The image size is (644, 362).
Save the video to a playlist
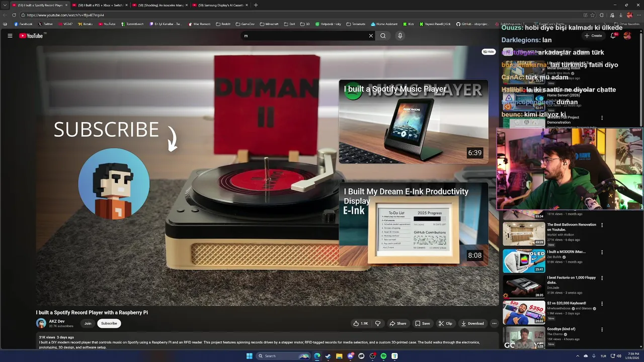click(x=422, y=323)
